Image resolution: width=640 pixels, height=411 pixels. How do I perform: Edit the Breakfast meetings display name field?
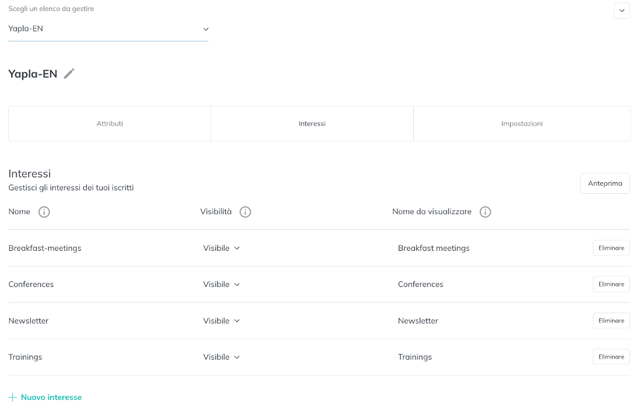pos(433,248)
